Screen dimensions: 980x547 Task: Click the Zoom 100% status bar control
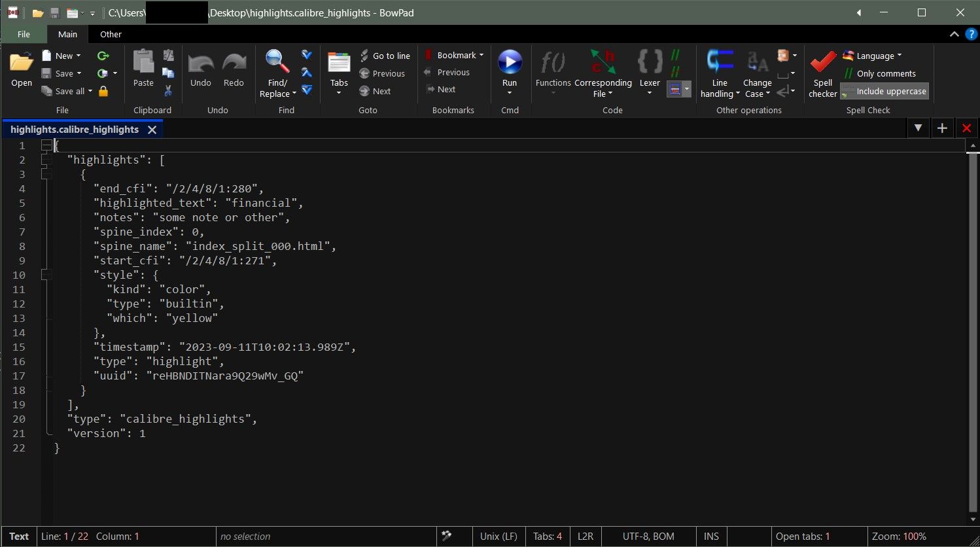tap(899, 537)
